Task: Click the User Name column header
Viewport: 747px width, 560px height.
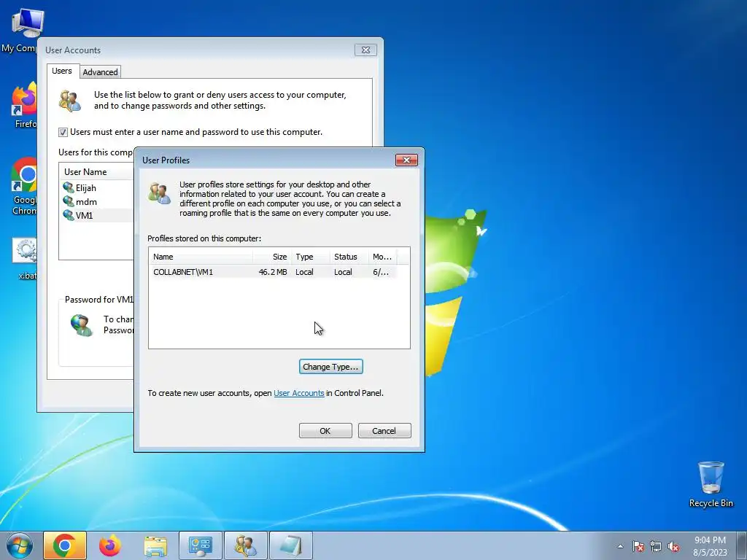Action: [85, 172]
